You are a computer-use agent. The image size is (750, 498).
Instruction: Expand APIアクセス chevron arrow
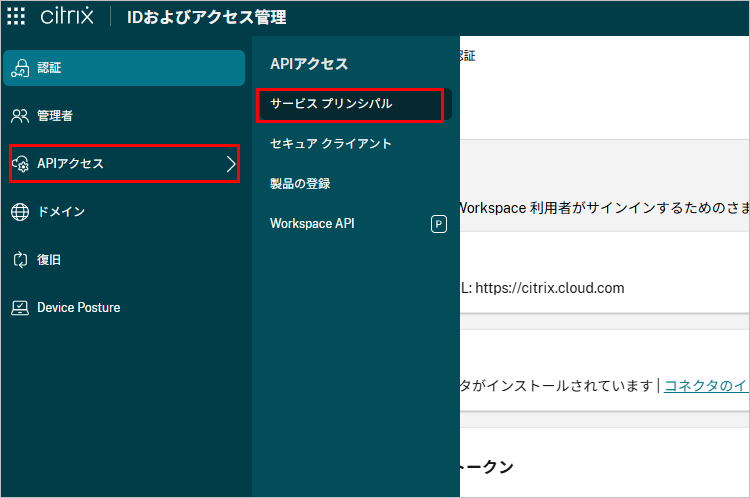(x=231, y=164)
